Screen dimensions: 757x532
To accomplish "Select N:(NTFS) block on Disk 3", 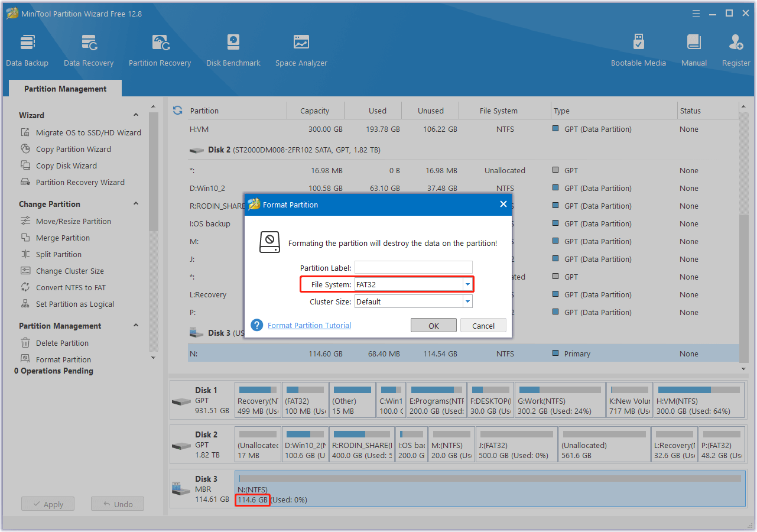I will click(x=490, y=489).
